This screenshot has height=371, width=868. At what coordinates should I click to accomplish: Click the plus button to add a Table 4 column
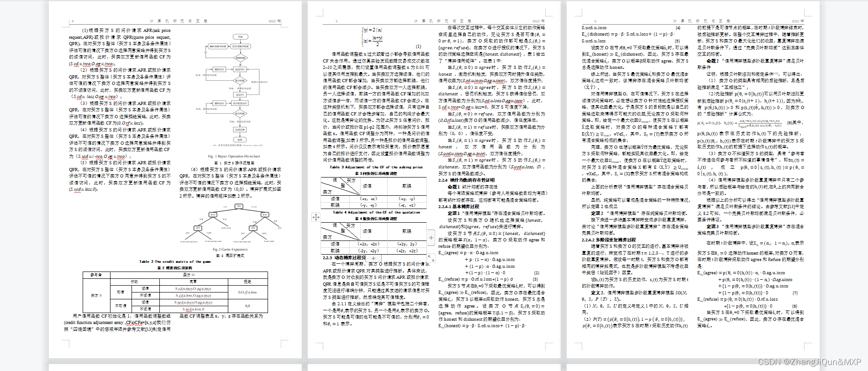(x=431, y=237)
